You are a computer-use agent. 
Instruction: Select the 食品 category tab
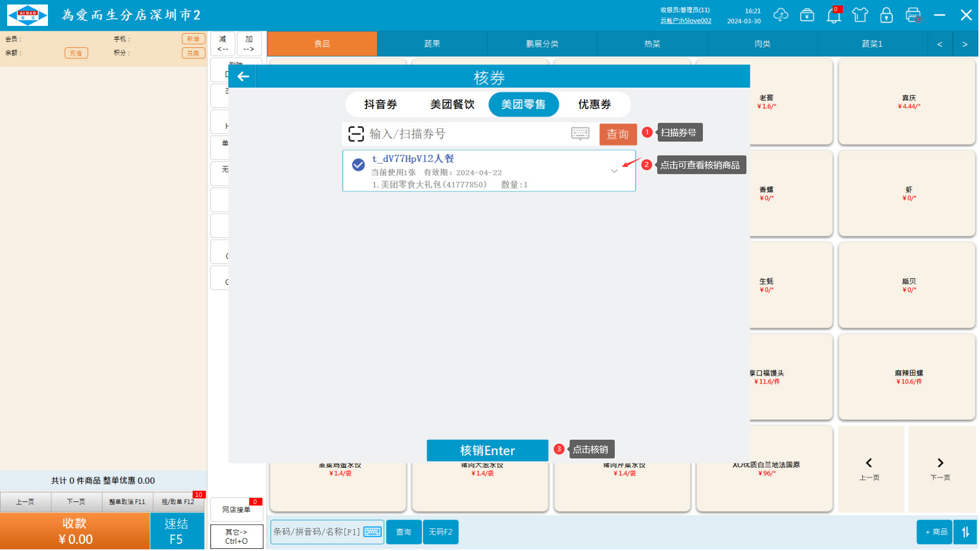click(x=322, y=44)
